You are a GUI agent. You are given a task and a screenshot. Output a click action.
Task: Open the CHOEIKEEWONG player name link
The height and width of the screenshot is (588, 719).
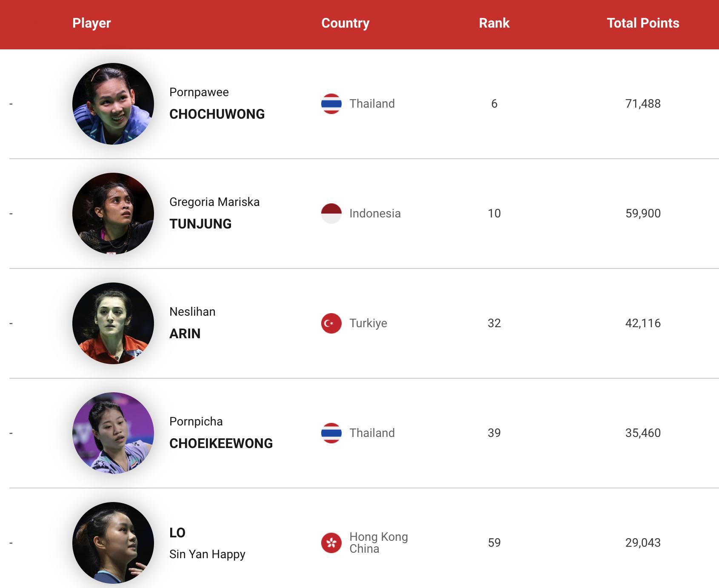(221, 443)
